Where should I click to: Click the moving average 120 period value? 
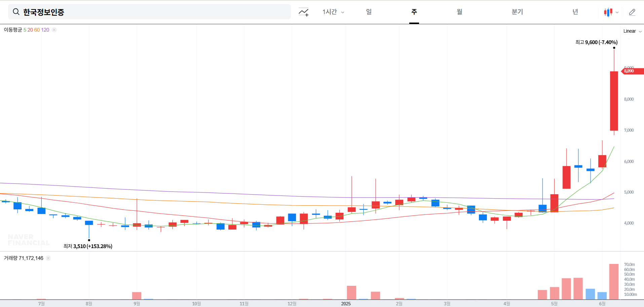45,30
